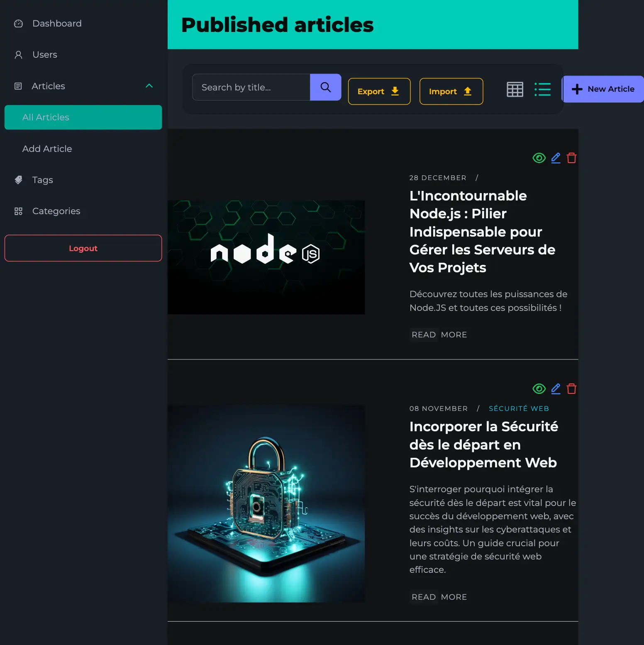Image resolution: width=644 pixels, height=645 pixels.
Task: Open the Export download button
Action: [x=379, y=91]
